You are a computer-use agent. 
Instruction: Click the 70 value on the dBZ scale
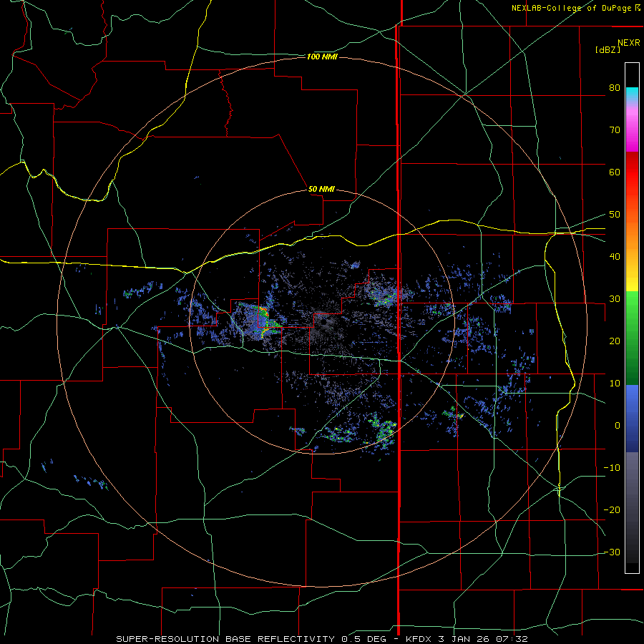[615, 130]
